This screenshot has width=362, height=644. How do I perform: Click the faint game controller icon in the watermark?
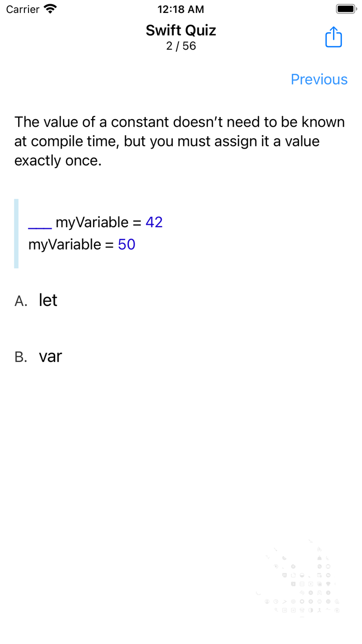click(319, 593)
